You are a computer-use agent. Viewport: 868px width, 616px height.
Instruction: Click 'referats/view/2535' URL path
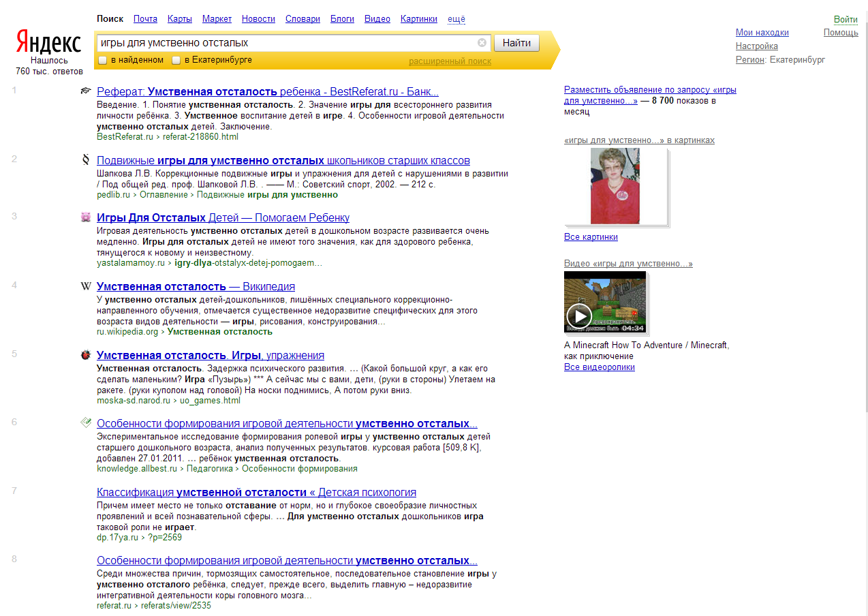point(176,606)
